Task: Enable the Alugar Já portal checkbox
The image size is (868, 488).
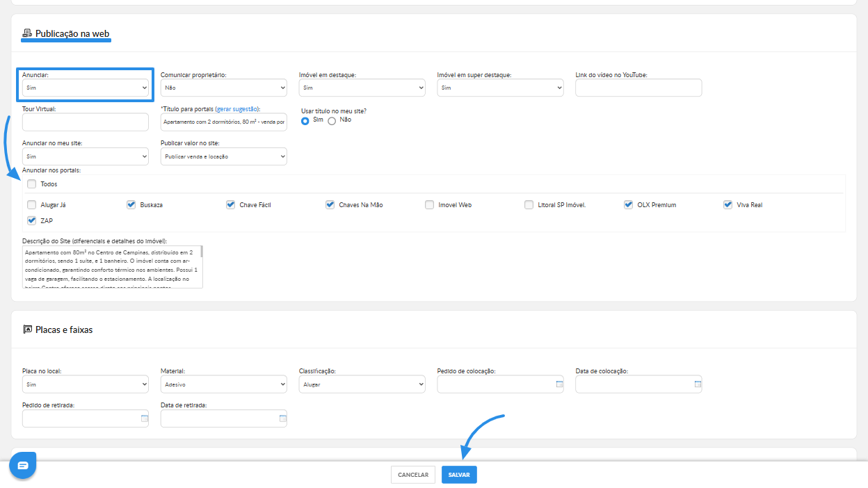Action: tap(32, 205)
